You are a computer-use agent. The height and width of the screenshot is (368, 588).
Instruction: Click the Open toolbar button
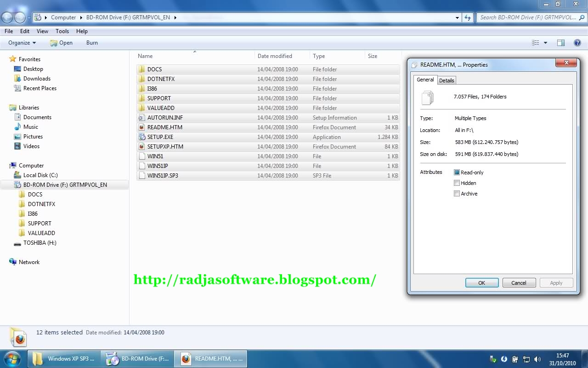click(x=61, y=43)
